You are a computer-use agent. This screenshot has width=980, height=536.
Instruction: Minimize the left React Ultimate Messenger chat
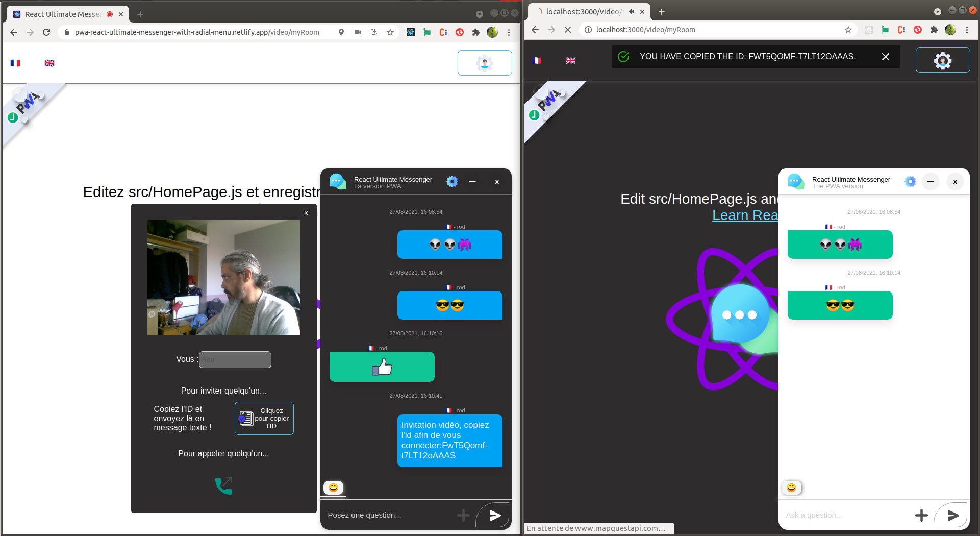click(x=472, y=182)
